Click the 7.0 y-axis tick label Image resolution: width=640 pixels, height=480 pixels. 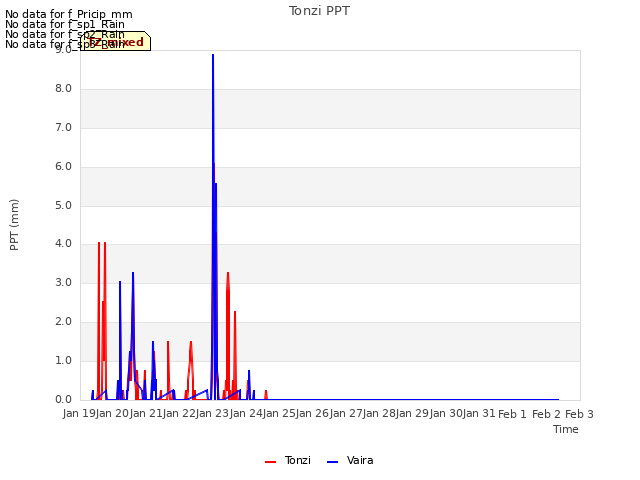[x=63, y=128]
